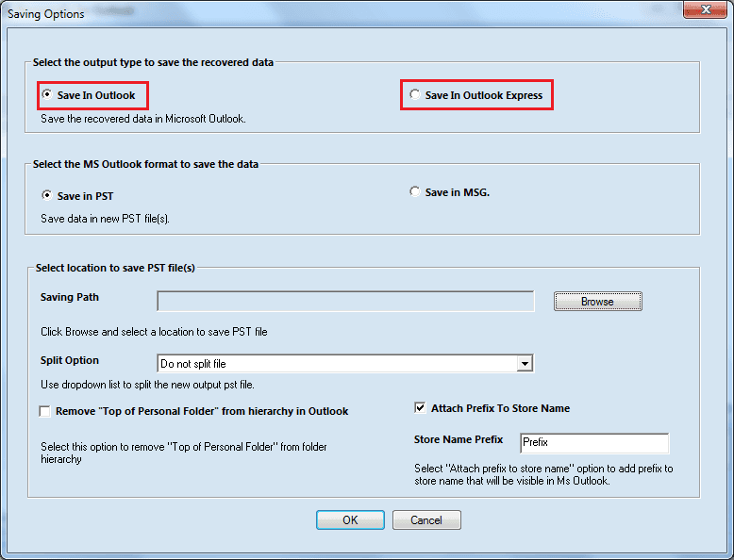Image resolution: width=734 pixels, height=560 pixels.
Task: Click 'Use dropdown list to split' hint text
Action: 147,385
